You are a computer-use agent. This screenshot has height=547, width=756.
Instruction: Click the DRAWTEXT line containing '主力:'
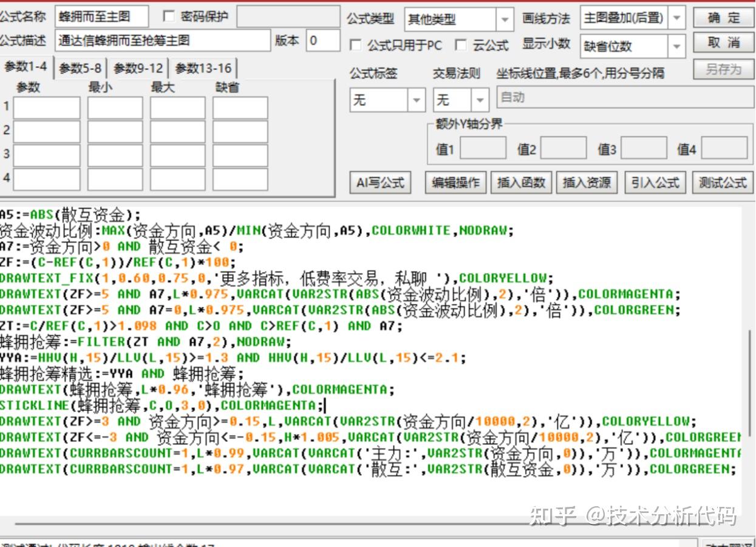370,453
